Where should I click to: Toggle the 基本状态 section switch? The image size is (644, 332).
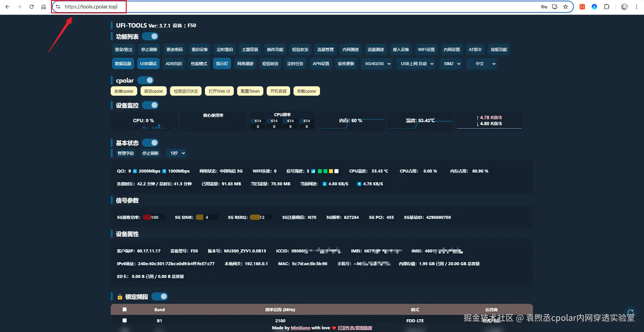150,143
